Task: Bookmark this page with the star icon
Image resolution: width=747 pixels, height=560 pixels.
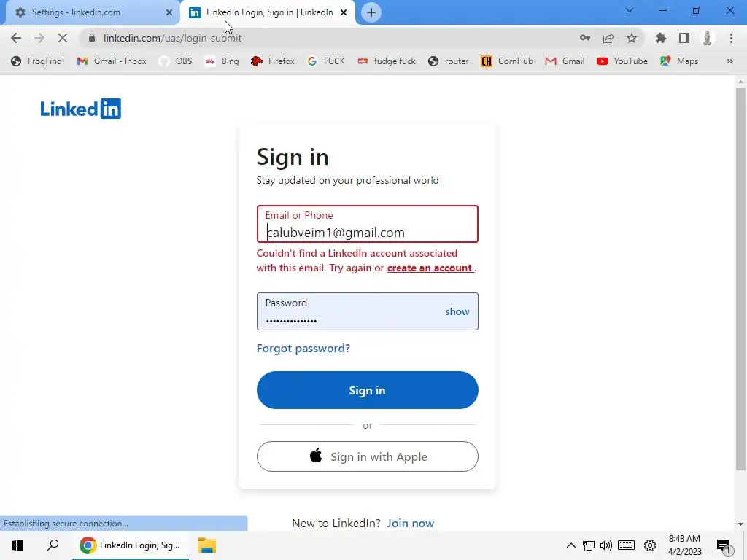Action: click(x=631, y=38)
